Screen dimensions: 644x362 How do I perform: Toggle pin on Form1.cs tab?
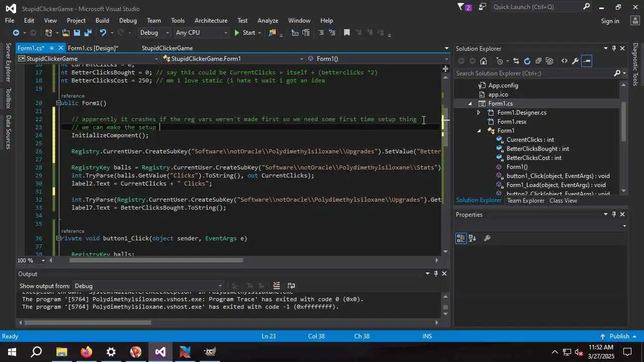[51, 48]
